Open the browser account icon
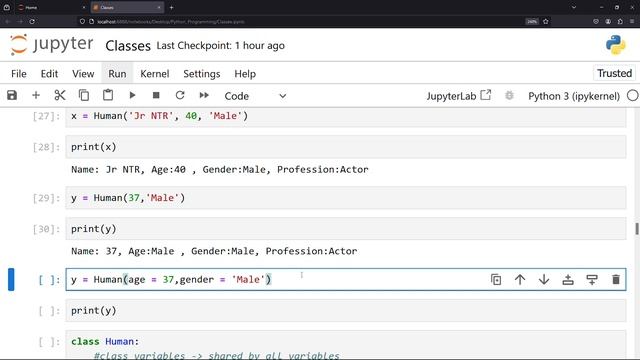 608,21
